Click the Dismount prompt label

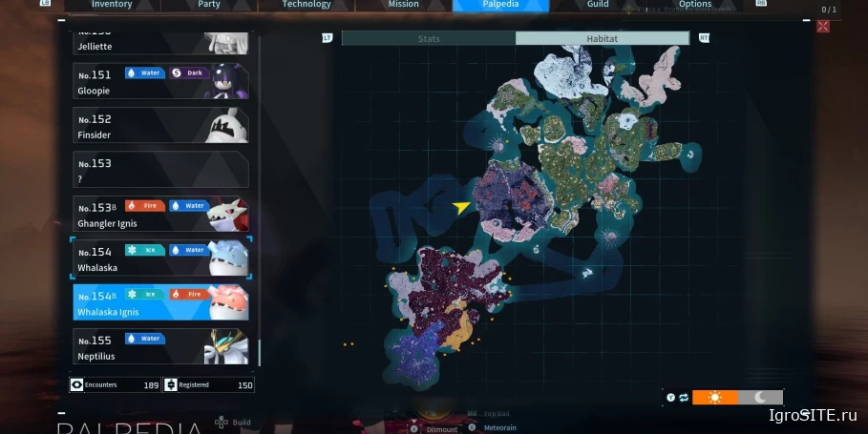click(442, 429)
